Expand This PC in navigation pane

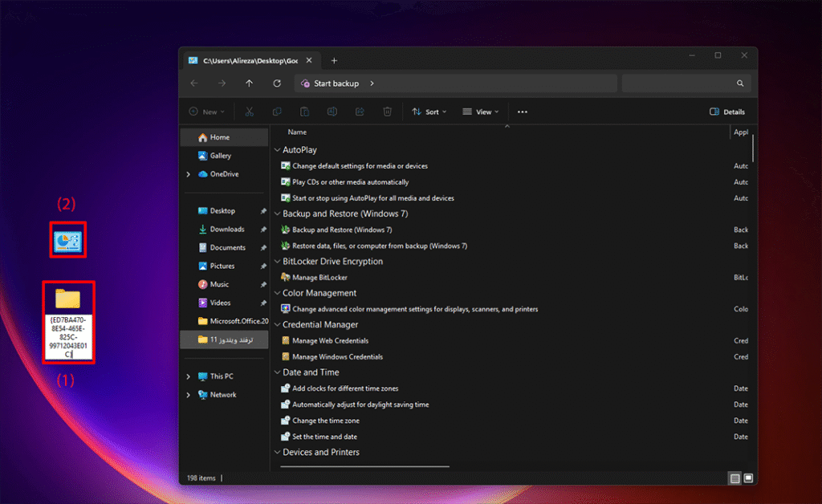coord(189,376)
